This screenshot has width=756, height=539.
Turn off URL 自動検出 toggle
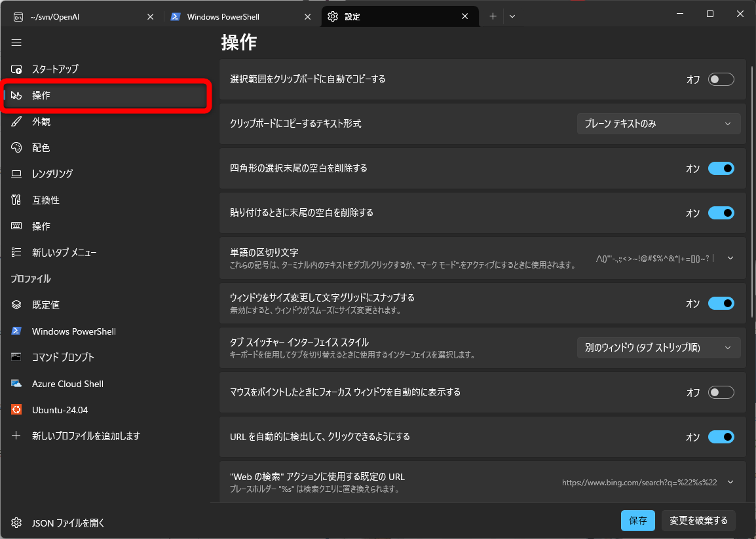[x=721, y=437]
